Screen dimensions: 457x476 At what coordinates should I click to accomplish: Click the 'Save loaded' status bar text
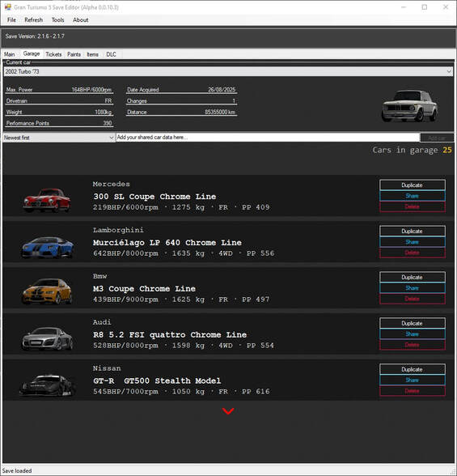coord(17,471)
